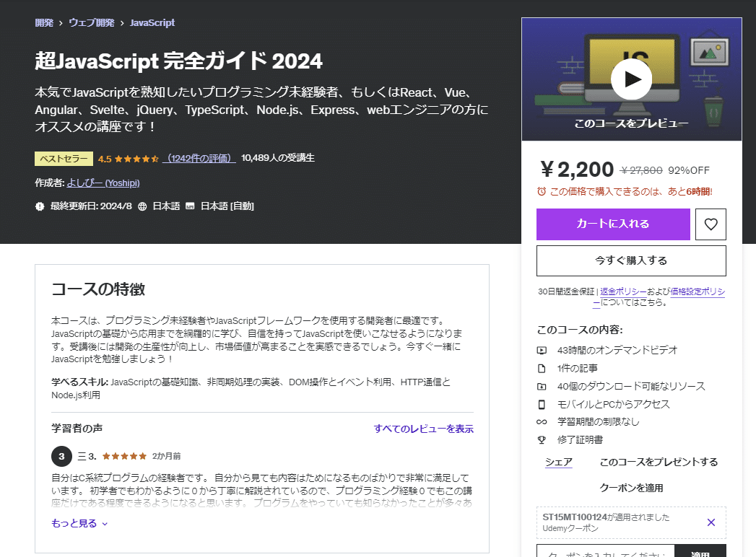The height and width of the screenshot is (557, 756).
Task: Click the 10,489人の受講生 text
Action: [x=278, y=158]
